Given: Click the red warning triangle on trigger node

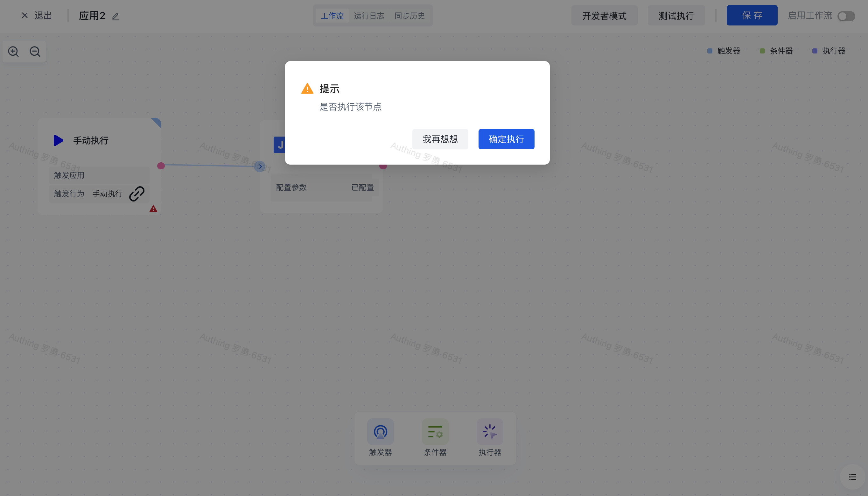Looking at the screenshot, I should coord(153,209).
